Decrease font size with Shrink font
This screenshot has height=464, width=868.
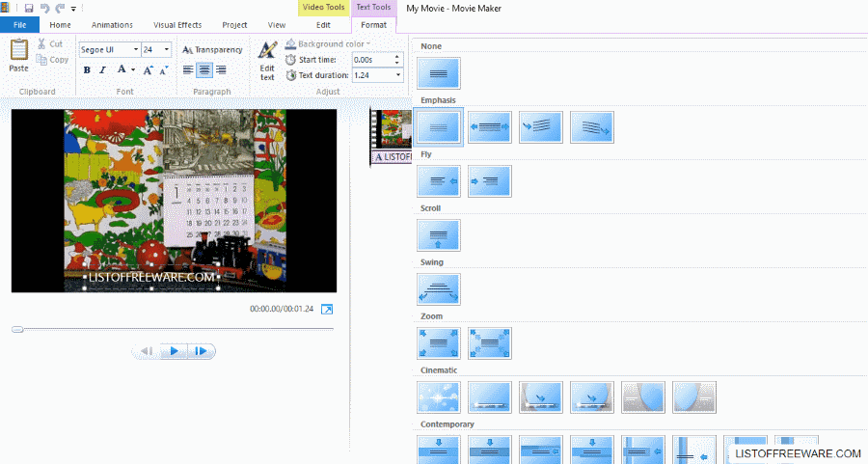click(164, 69)
